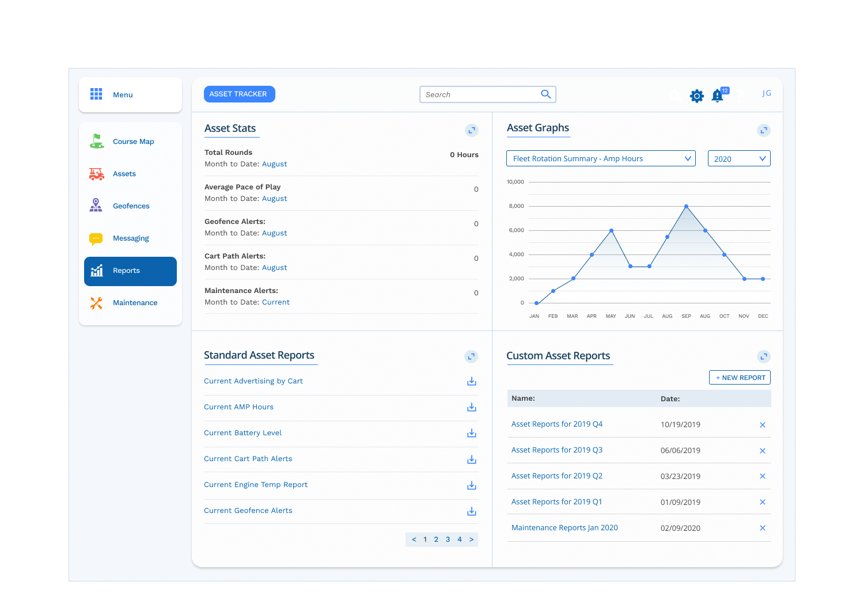Delete Asset Reports for 2019 Q4
Image resolution: width=864 pixels, height=616 pixels.
click(x=762, y=425)
